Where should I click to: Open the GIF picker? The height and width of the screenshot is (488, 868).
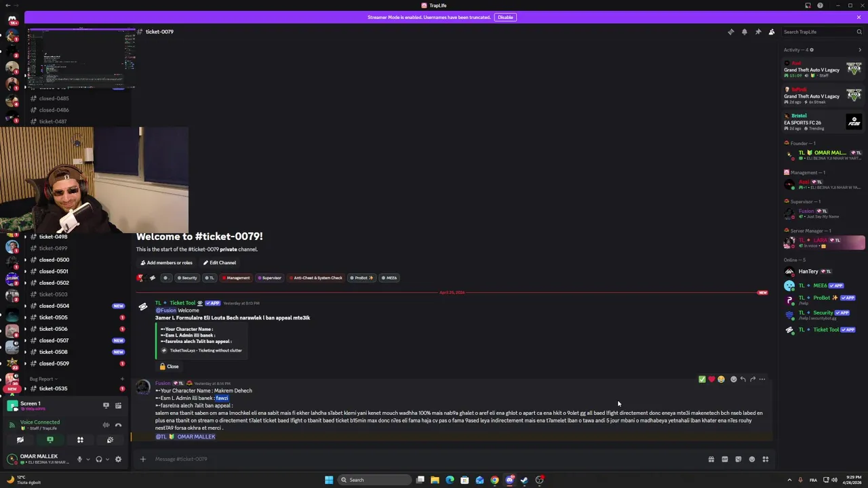coord(724,460)
